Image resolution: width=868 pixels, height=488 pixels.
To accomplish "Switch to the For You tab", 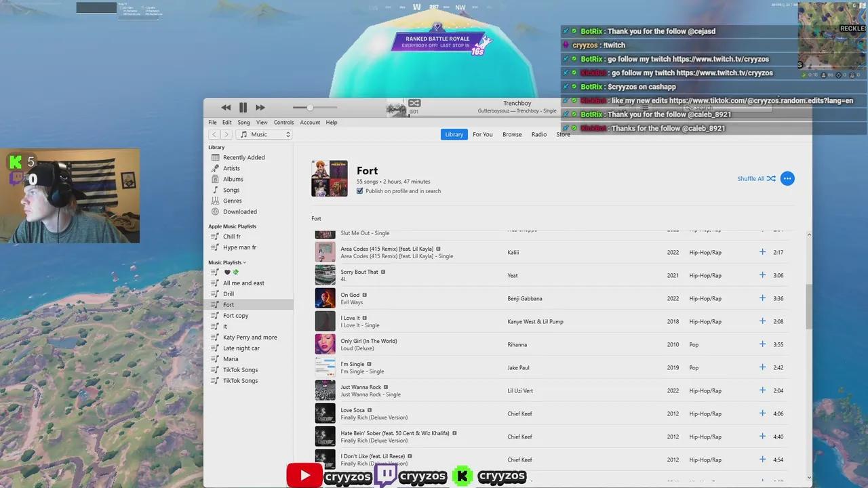I will [x=483, y=134].
